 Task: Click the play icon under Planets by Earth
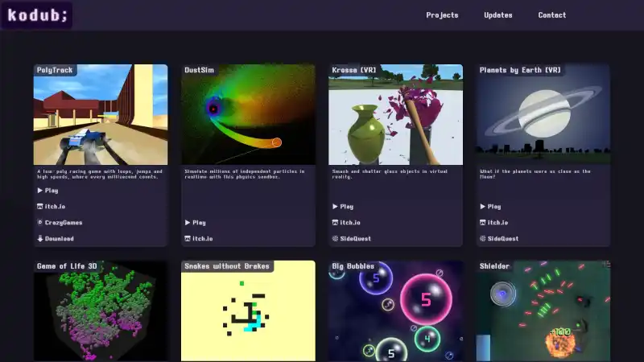point(483,207)
